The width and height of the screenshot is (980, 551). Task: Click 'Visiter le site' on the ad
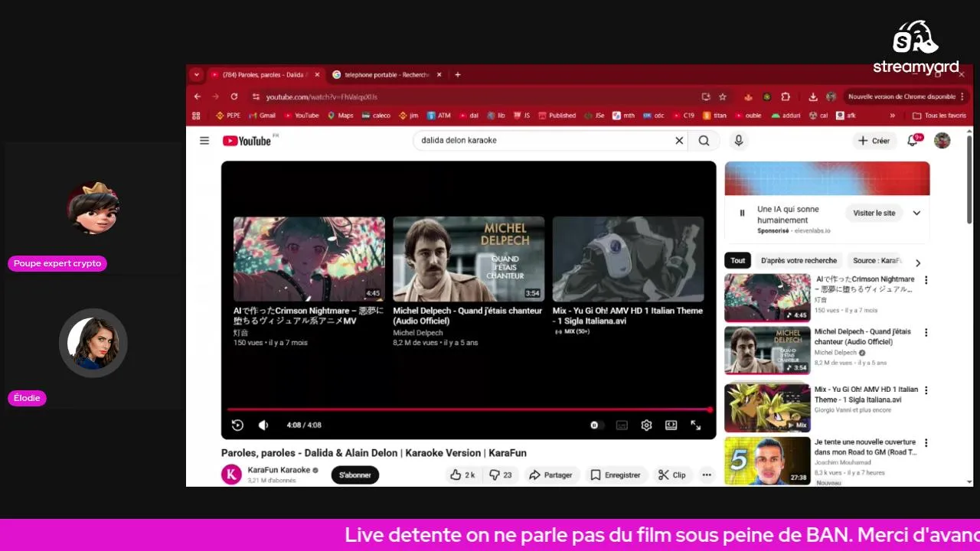coord(874,213)
